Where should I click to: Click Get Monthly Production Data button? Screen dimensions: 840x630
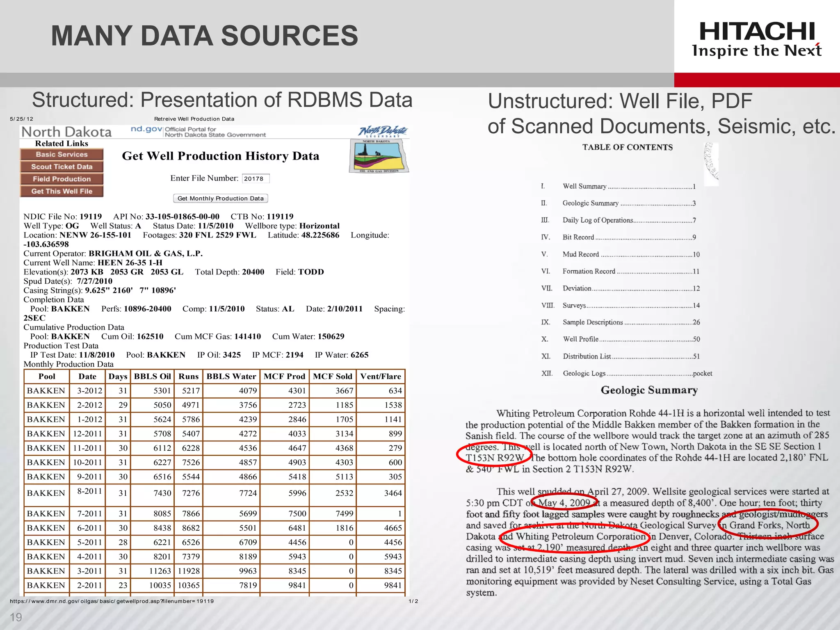(x=221, y=199)
